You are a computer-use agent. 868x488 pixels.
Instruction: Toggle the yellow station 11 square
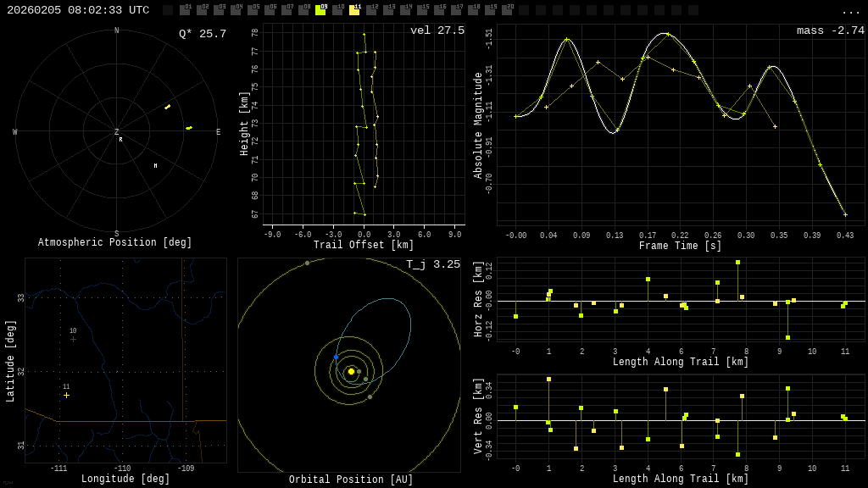tap(354, 10)
